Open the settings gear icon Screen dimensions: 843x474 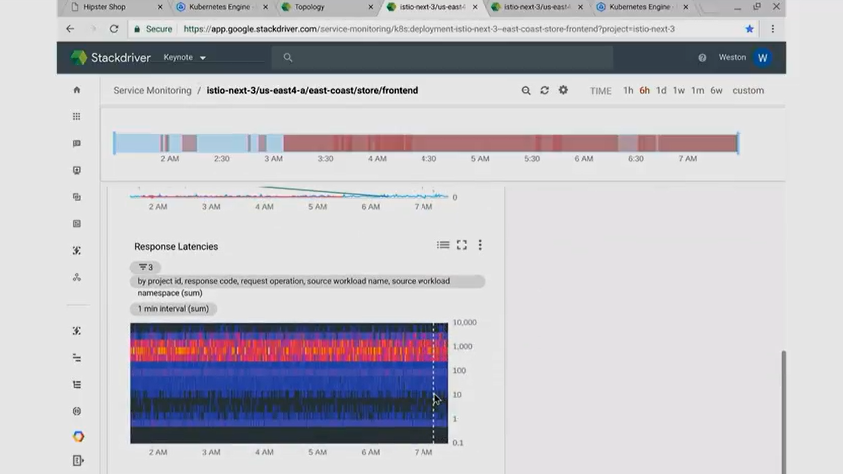pyautogui.click(x=563, y=91)
